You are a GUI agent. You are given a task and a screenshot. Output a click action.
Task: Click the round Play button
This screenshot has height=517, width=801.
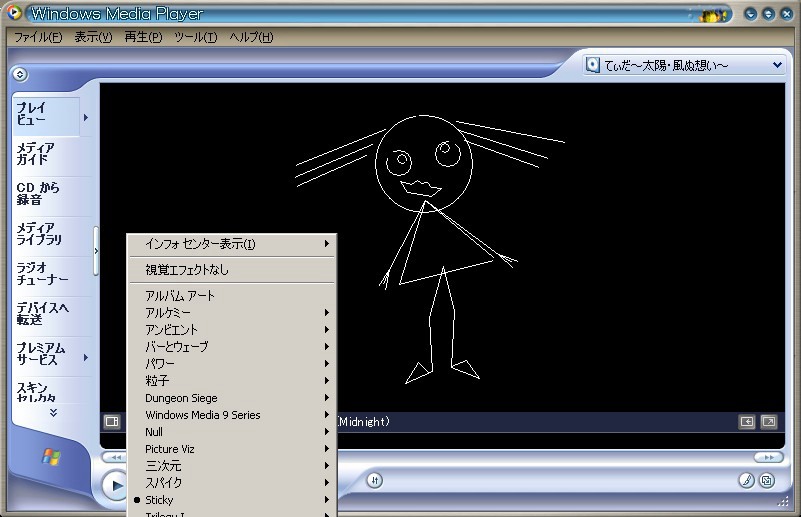(115, 485)
